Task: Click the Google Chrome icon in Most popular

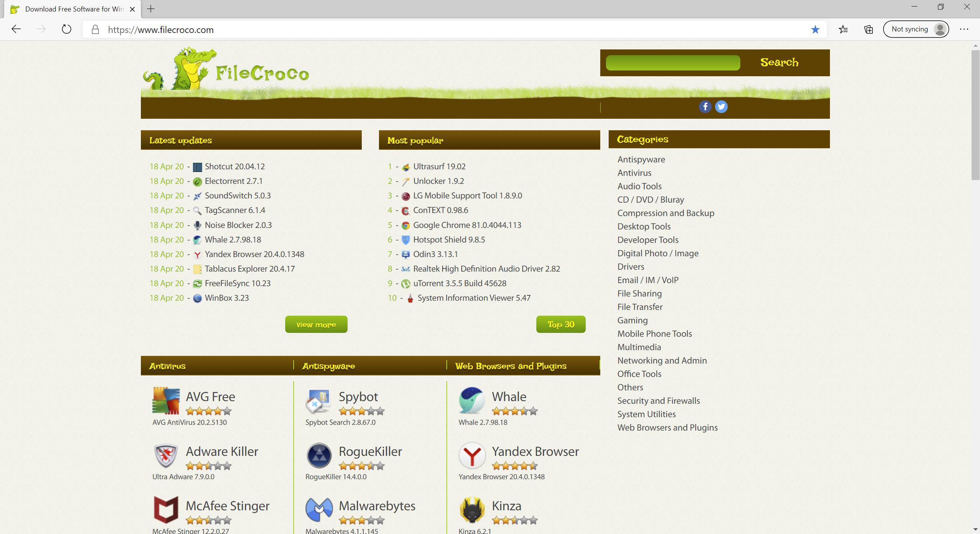Action: [406, 226]
